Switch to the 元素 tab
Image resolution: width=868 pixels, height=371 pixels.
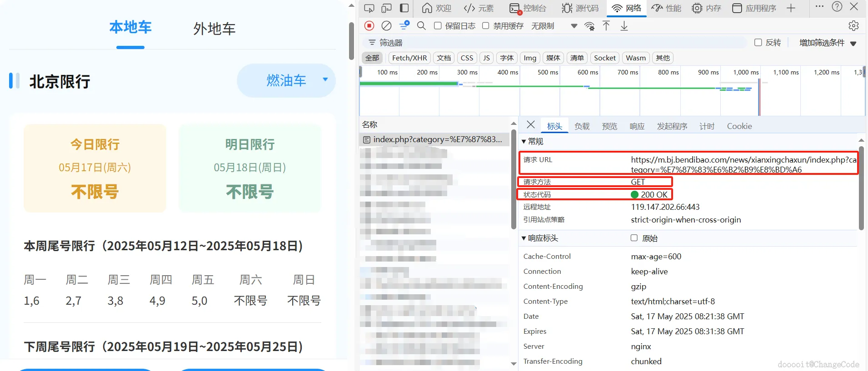click(479, 8)
